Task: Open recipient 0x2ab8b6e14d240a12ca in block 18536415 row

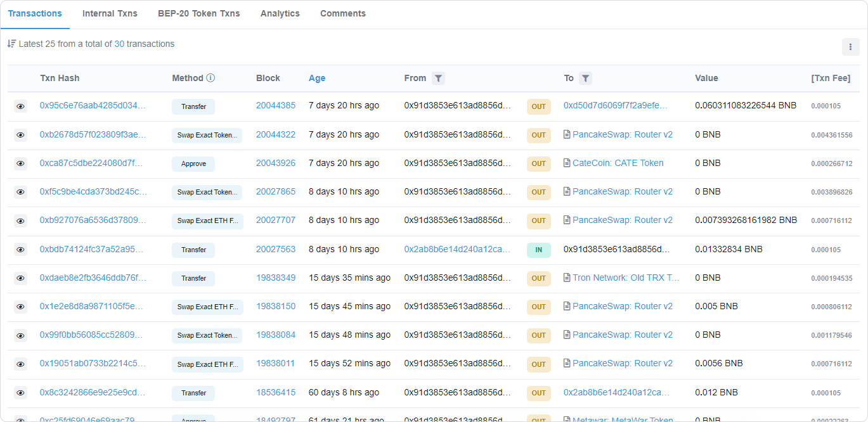Action: pyautogui.click(x=616, y=392)
